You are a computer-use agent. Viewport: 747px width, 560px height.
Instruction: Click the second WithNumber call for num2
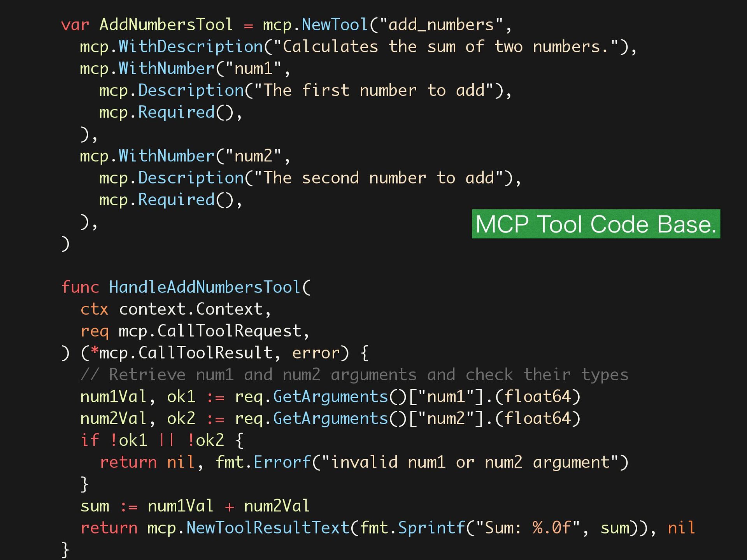point(166,156)
